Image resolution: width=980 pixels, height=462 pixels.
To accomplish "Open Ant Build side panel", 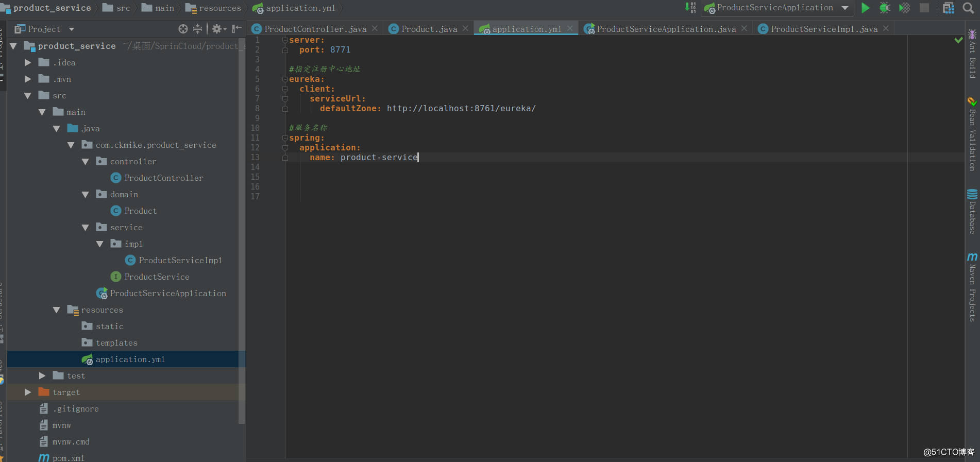I will 972,54.
